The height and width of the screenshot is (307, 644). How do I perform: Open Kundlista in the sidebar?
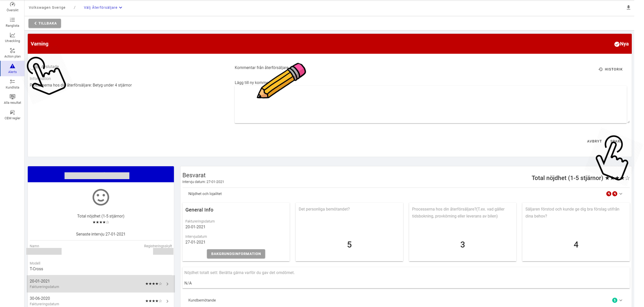12,84
